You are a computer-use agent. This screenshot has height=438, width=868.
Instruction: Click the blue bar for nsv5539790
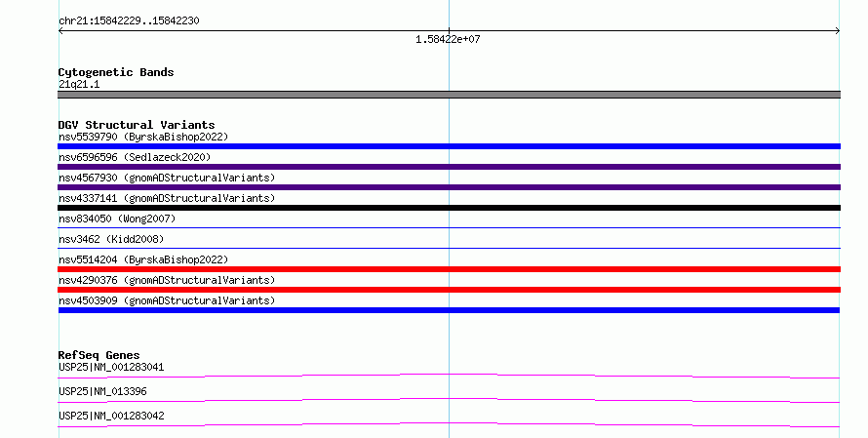449,146
